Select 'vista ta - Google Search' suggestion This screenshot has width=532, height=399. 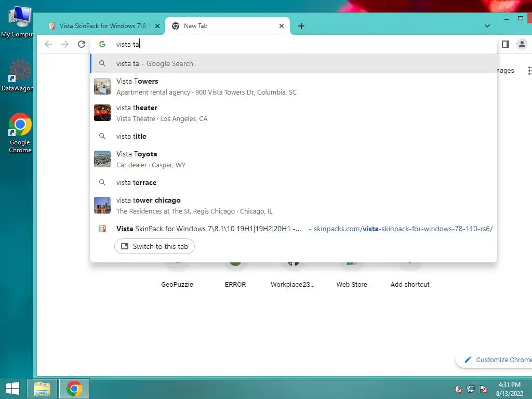tap(294, 63)
